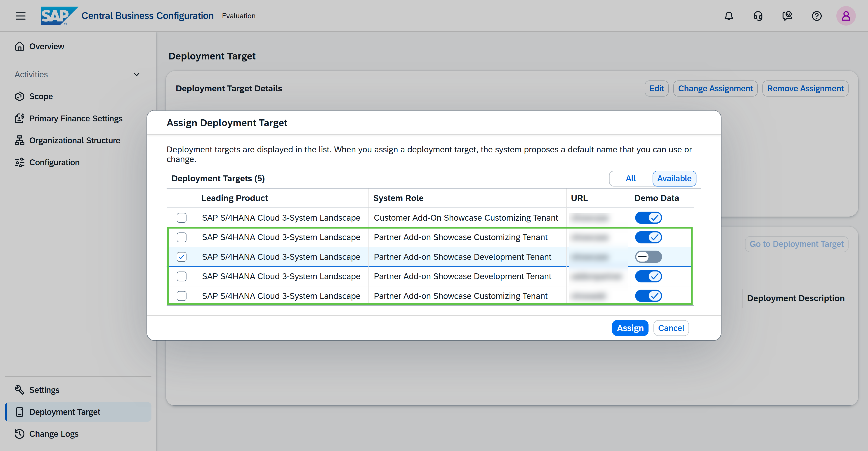Open Organizational Structure menu item
The height and width of the screenshot is (451, 868).
[x=78, y=140]
